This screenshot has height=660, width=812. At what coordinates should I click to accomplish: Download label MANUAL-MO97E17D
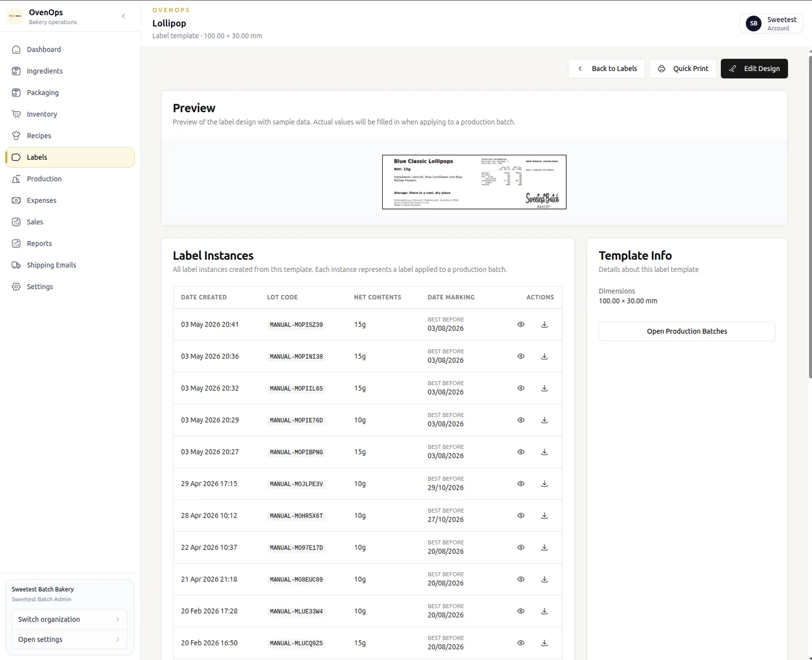(x=544, y=547)
